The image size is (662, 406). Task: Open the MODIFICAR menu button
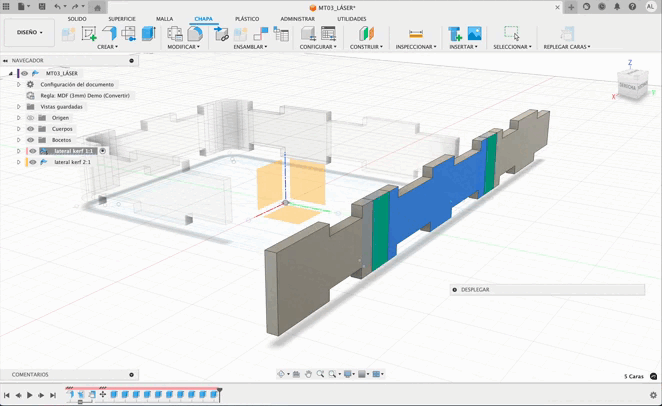[x=184, y=47]
